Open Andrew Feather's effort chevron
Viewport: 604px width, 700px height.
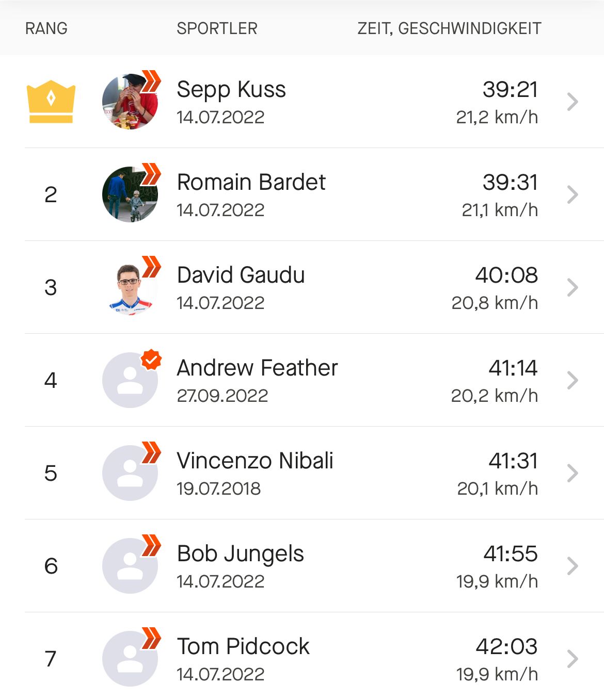(572, 380)
